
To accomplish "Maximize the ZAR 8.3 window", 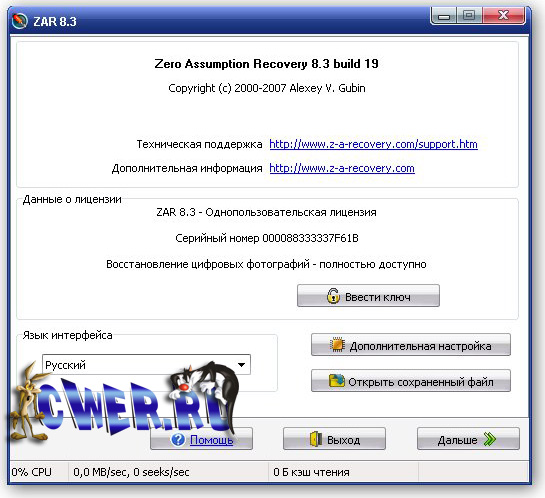I will (469, 16).
